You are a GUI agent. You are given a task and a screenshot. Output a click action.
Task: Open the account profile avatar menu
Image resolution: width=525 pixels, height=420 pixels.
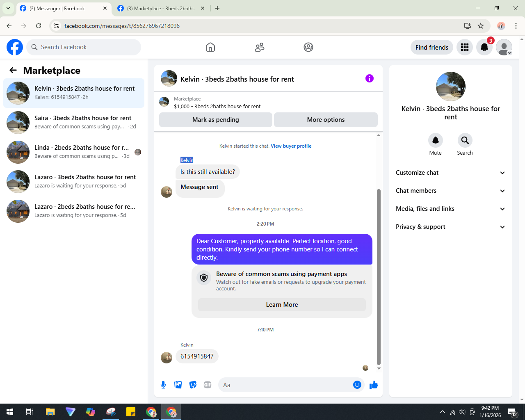(x=504, y=47)
